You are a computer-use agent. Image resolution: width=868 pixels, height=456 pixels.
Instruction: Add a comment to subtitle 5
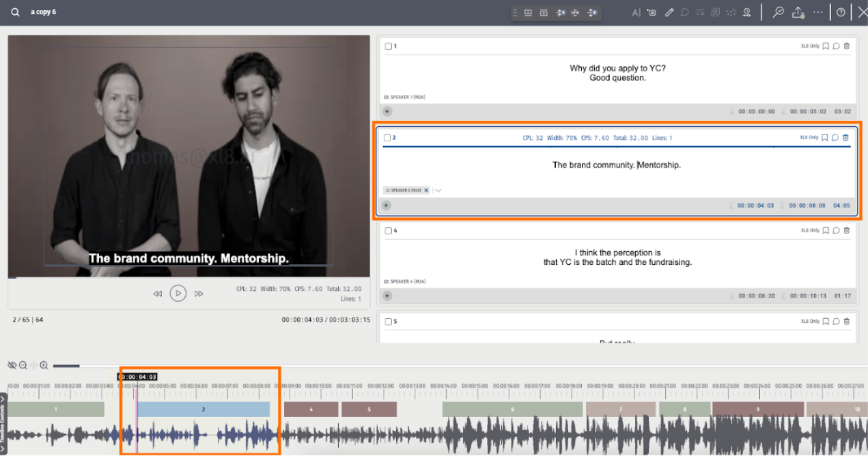[836, 322]
